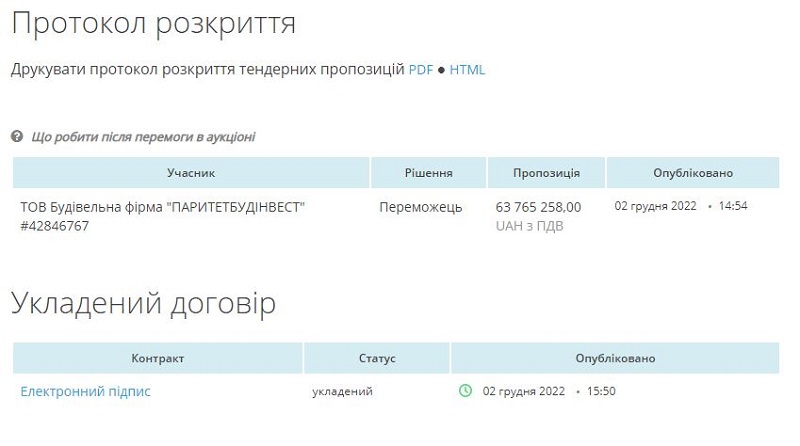Open the PDF version of the protocol
The height and width of the screenshot is (446, 800).
point(420,69)
